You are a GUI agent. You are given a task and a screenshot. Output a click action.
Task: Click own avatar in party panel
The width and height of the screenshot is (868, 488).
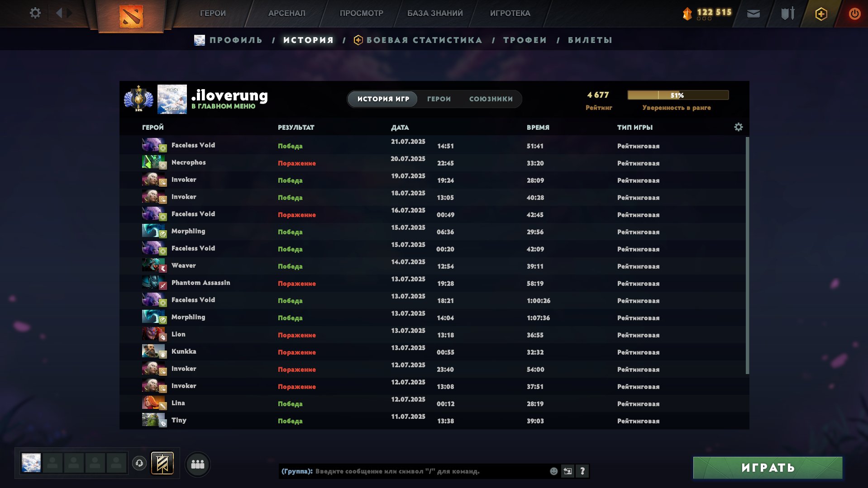[31, 463]
